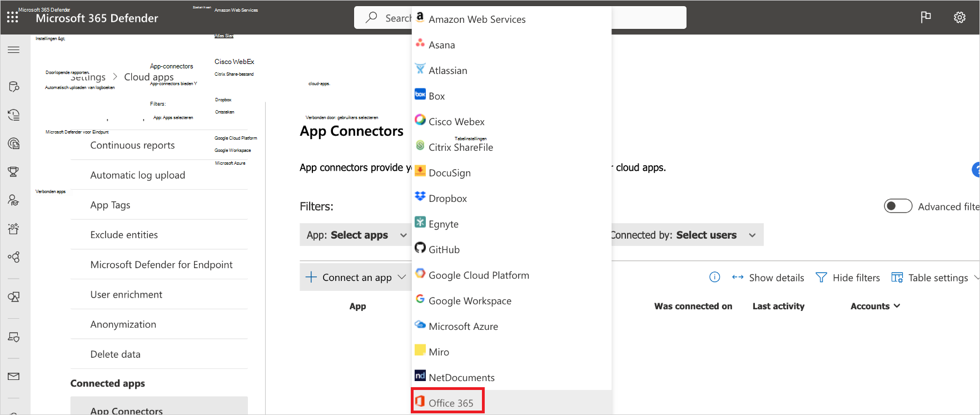Open the trophy icon in left rail
This screenshot has height=415, width=980.
tap(14, 171)
